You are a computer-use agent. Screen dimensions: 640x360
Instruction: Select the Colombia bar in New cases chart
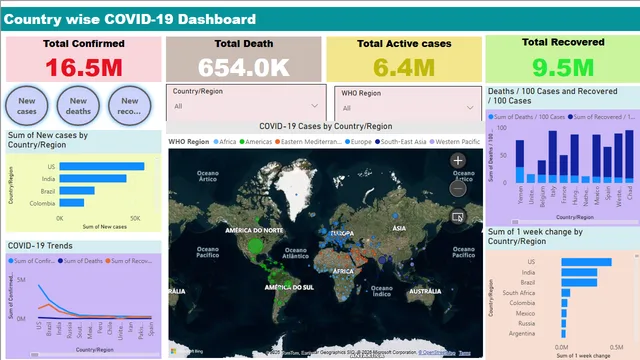click(72, 203)
